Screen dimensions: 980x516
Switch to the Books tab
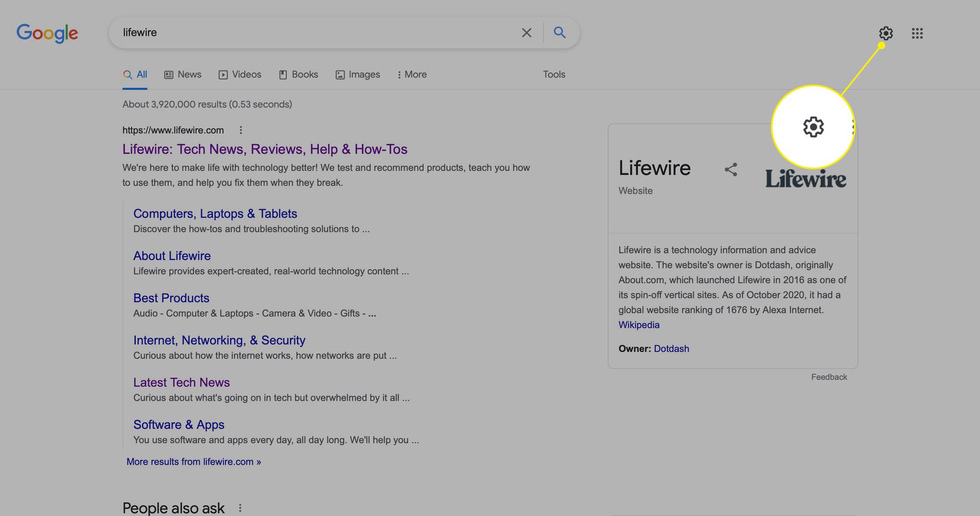click(298, 74)
